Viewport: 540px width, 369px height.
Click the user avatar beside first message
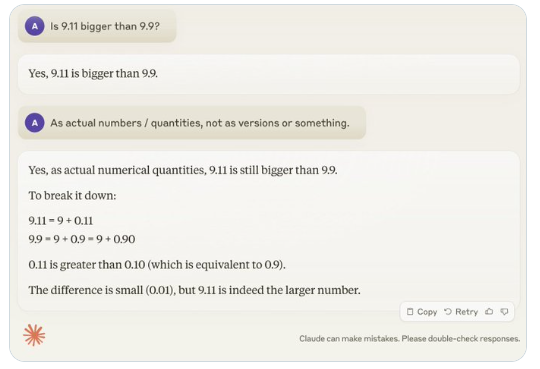pos(34,26)
